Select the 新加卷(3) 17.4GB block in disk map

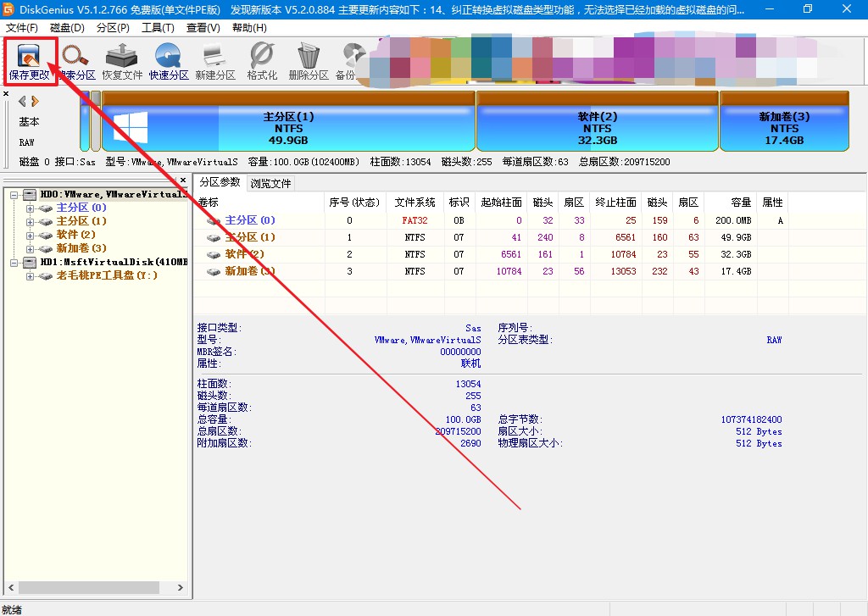tap(784, 121)
